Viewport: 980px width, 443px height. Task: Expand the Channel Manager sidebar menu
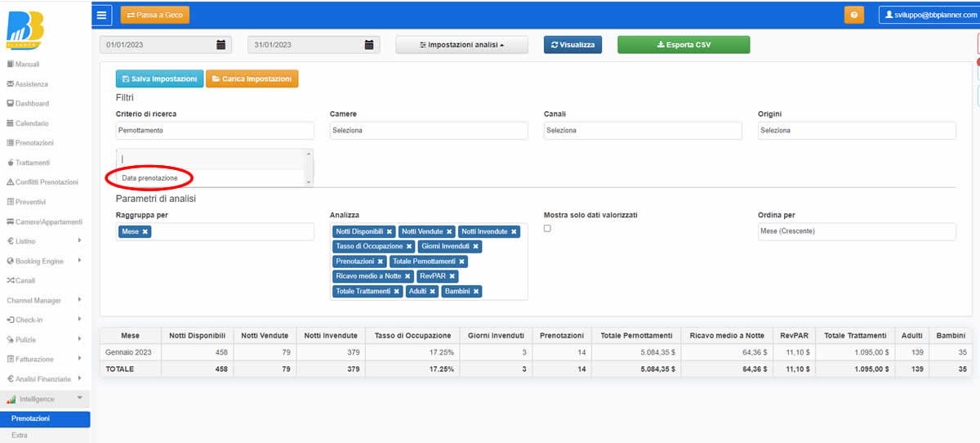[45, 300]
